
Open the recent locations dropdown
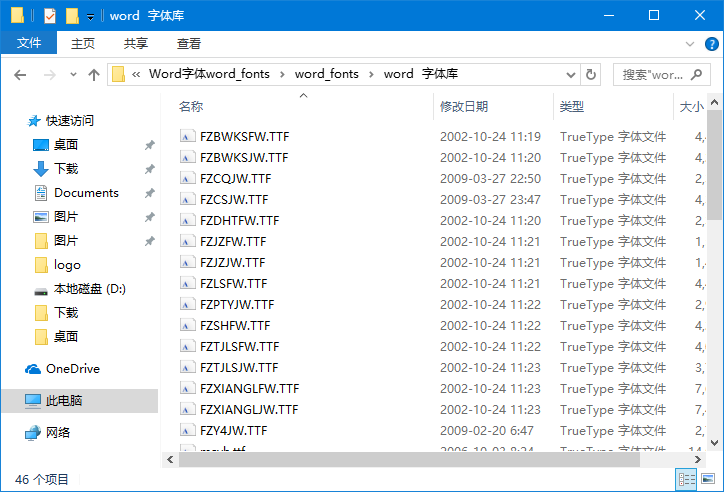tap(73, 75)
